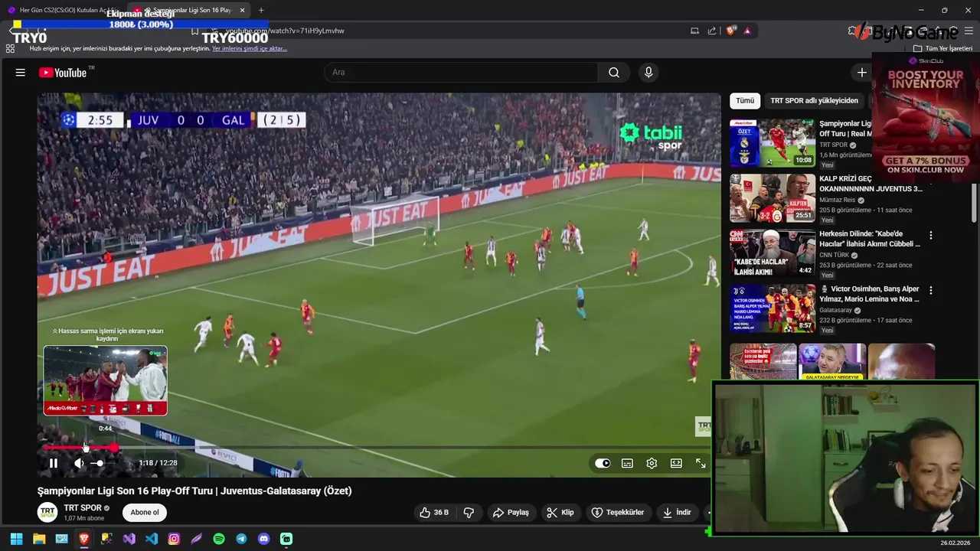Click the video progress bar scrubber
The image size is (980, 551).
coord(113,448)
